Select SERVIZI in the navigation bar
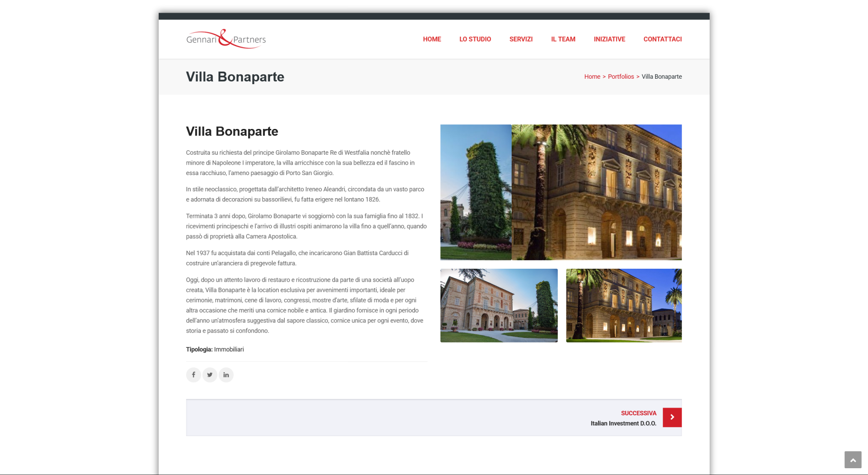The height and width of the screenshot is (475, 868). point(521,39)
